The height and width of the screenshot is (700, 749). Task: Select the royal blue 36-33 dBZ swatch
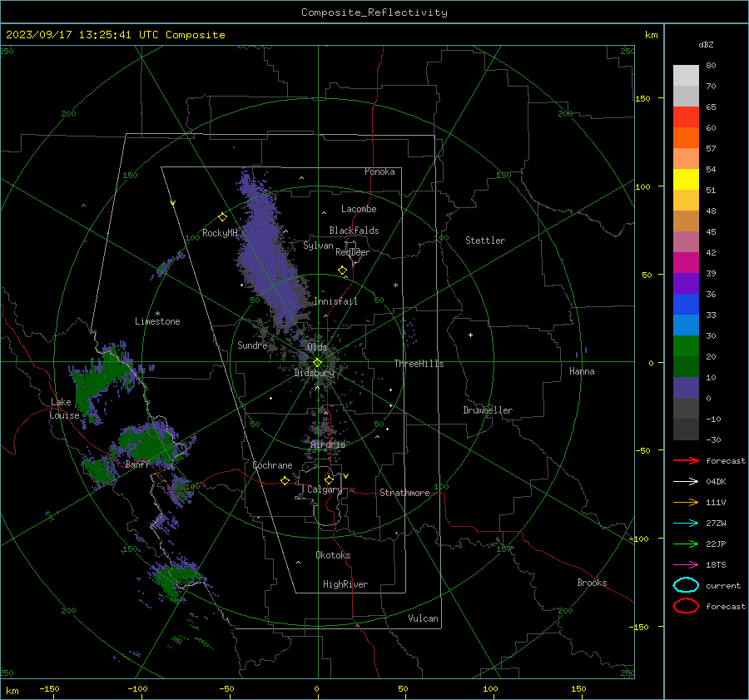686,305
